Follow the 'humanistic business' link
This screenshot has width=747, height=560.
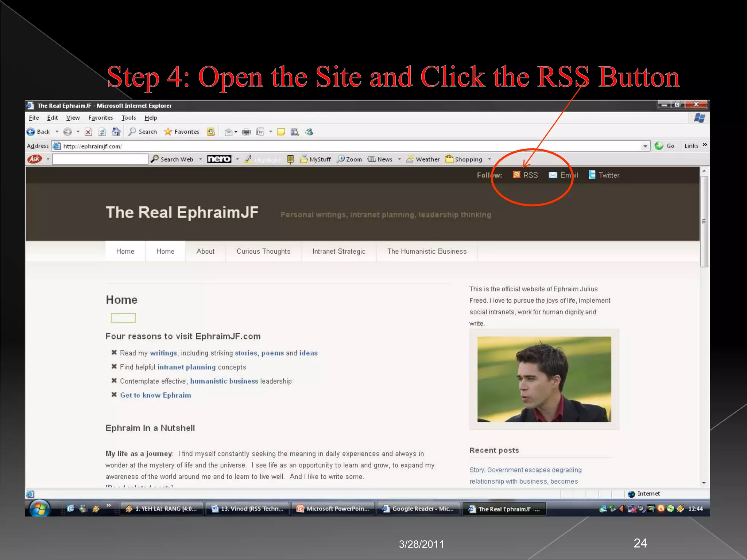[224, 381]
